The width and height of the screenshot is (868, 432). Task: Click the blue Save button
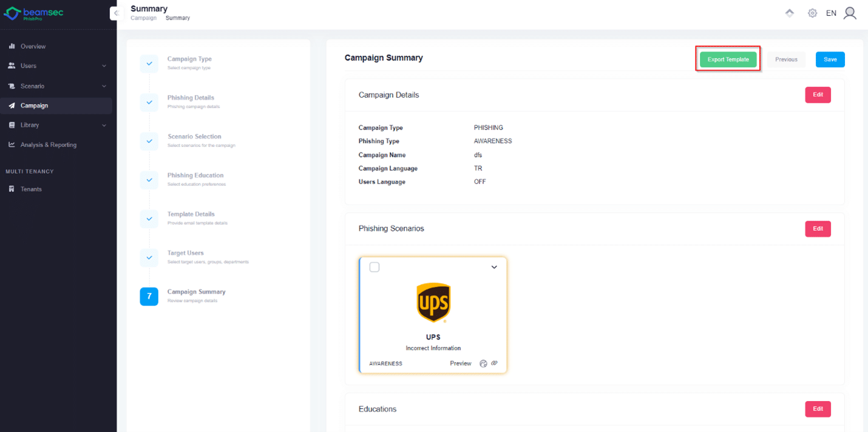click(x=830, y=60)
